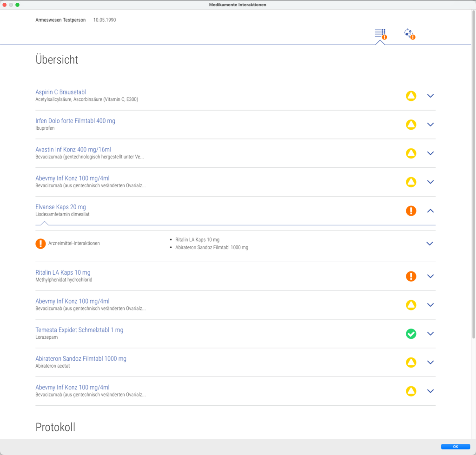Click the ingredient text Abirateron acetat
This screenshot has height=455, width=476.
(x=53, y=366)
